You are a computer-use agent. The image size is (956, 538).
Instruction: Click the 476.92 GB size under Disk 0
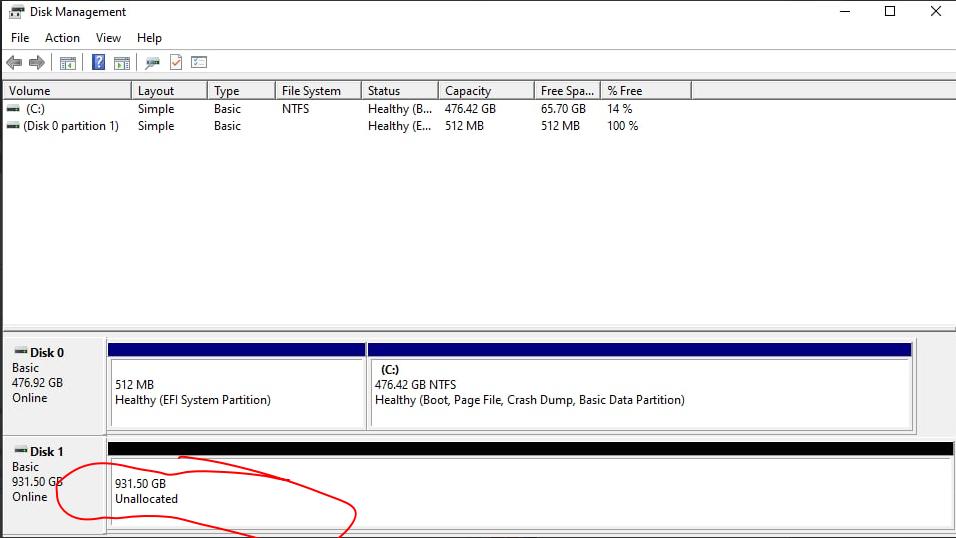click(37, 382)
